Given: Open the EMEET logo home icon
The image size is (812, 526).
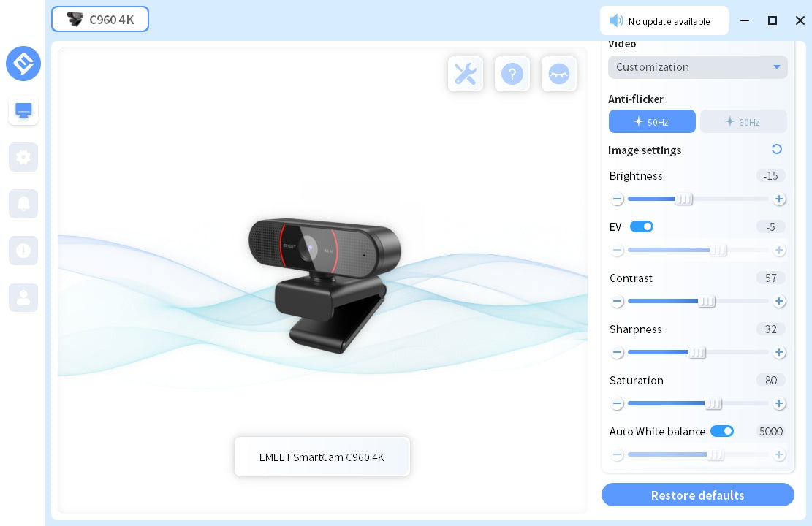Looking at the screenshot, I should click(x=23, y=64).
